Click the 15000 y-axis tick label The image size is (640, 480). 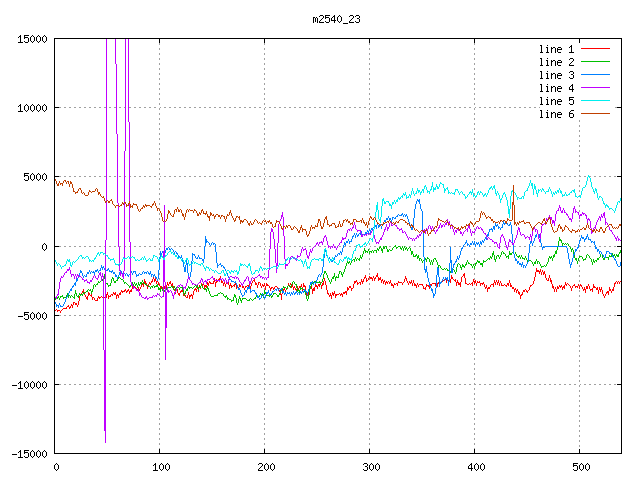click(x=31, y=39)
